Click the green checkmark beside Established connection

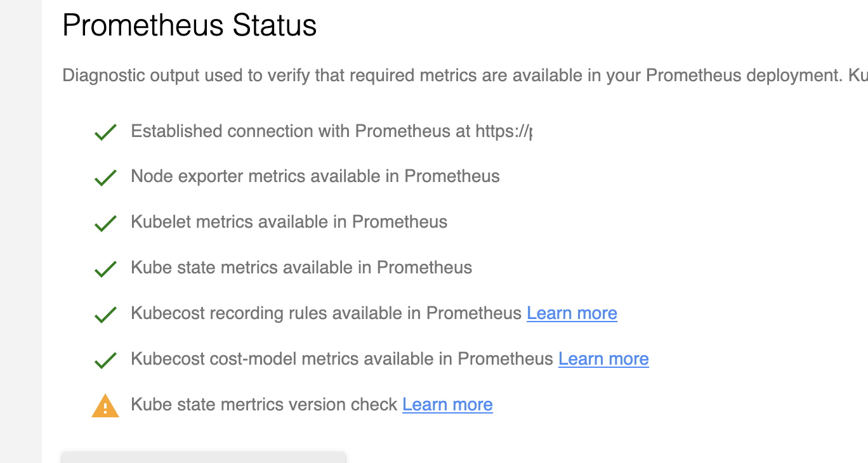click(x=105, y=131)
